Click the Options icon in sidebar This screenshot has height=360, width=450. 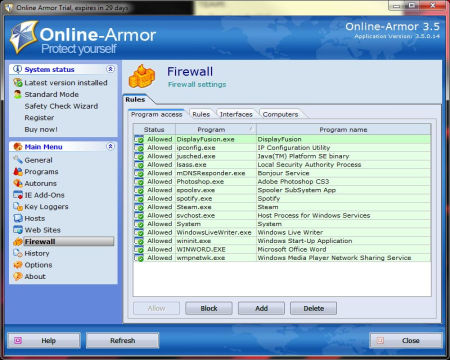[x=18, y=265]
